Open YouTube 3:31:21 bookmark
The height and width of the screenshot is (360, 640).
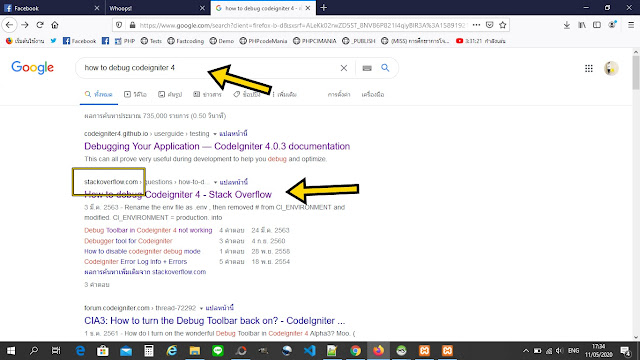pyautogui.click(x=481, y=41)
